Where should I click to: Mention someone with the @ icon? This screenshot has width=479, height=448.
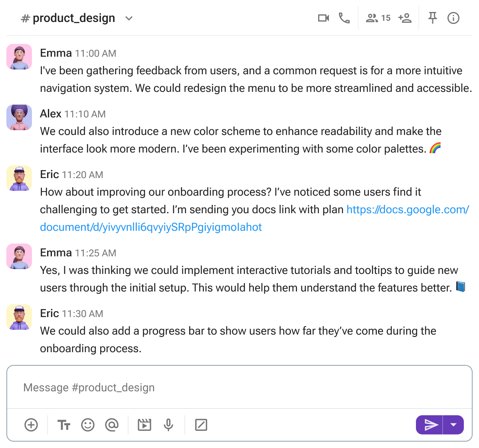[x=112, y=425]
